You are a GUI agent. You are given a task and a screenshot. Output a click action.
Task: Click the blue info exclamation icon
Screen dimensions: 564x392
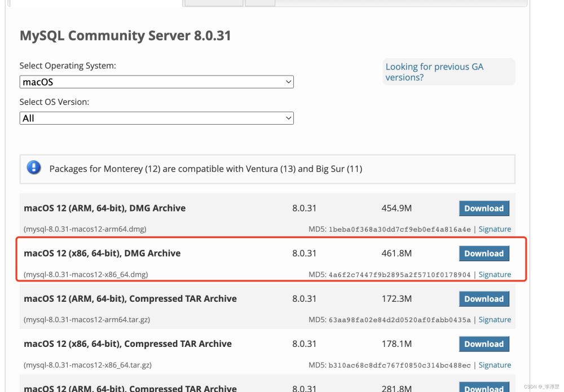click(x=34, y=168)
